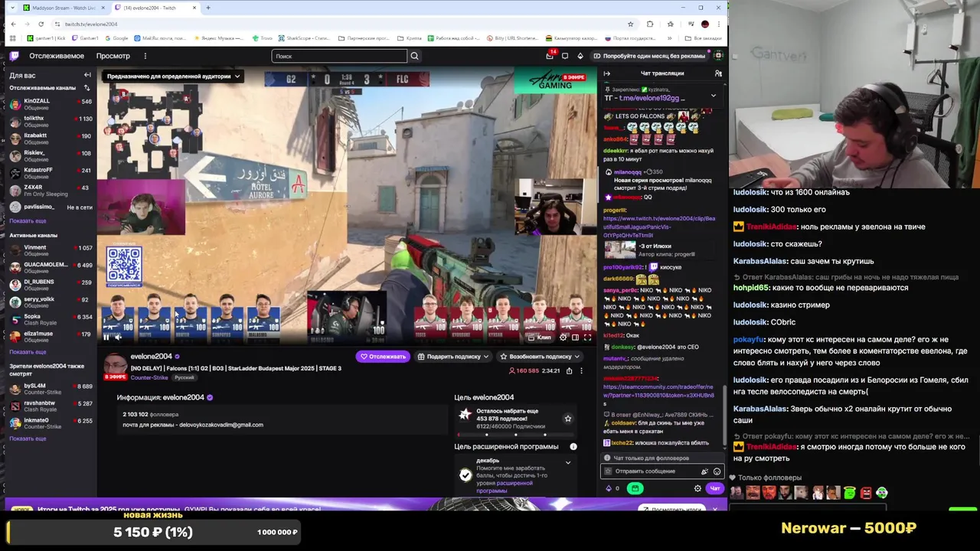Switch to Maddyson Stream browser tab
980x551 pixels.
point(64,8)
